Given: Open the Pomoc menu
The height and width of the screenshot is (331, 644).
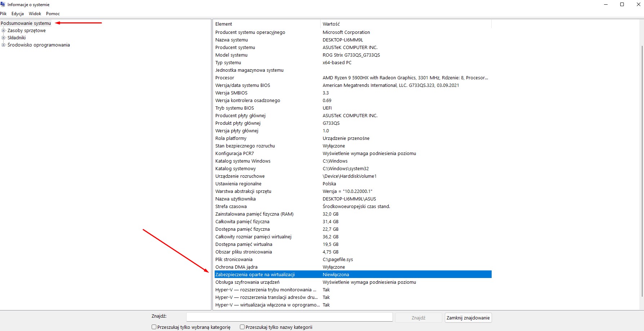Looking at the screenshot, I should tap(53, 14).
